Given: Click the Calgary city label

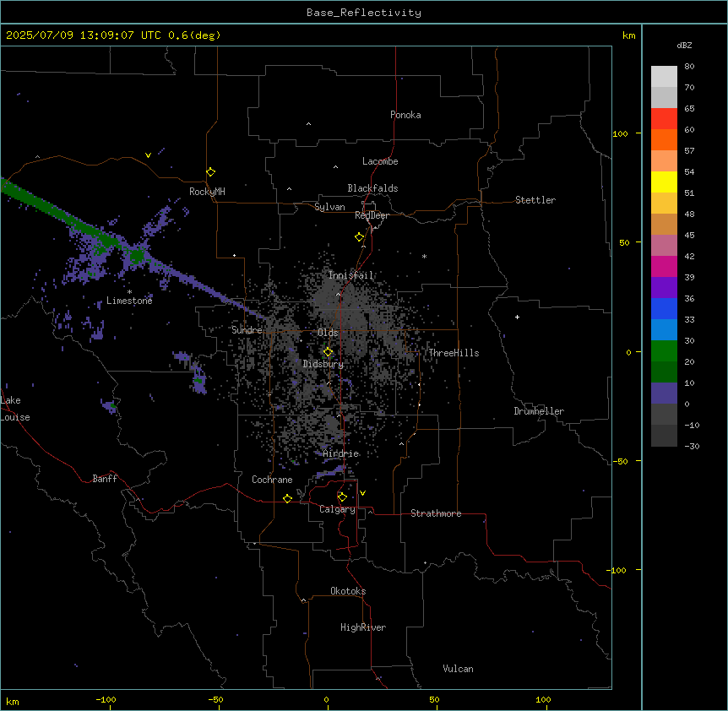Looking at the screenshot, I should pyautogui.click(x=337, y=509).
